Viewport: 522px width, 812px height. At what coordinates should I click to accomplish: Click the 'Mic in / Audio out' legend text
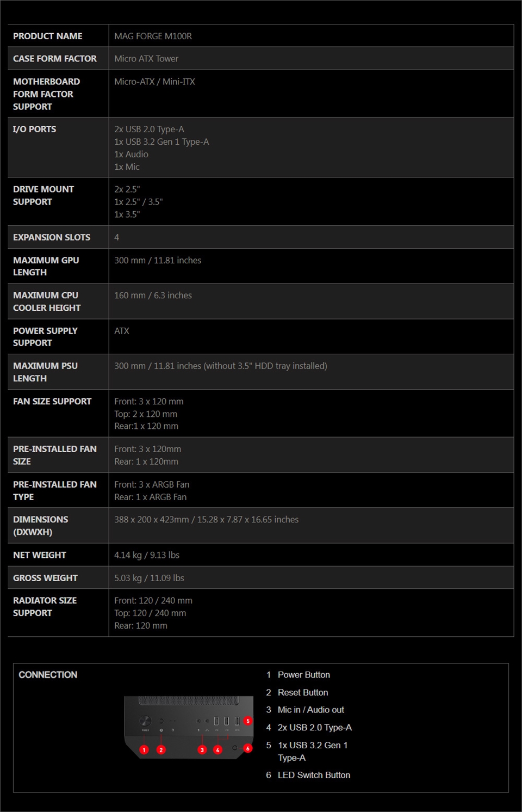click(310, 710)
